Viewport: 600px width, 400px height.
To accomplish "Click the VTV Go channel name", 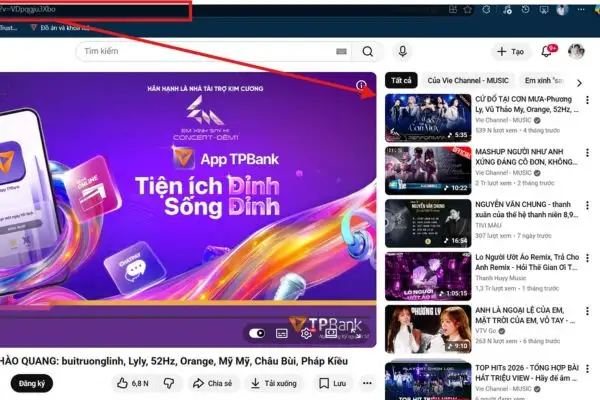I will (x=486, y=331).
